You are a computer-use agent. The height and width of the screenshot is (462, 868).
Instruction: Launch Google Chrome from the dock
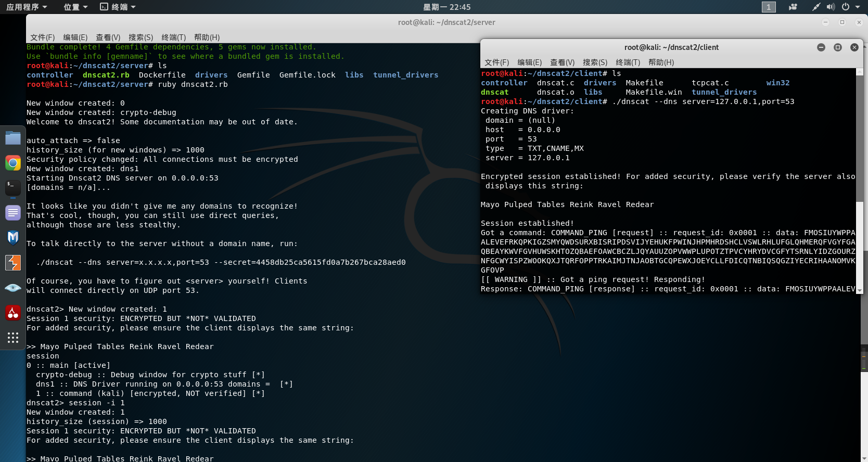[13, 163]
